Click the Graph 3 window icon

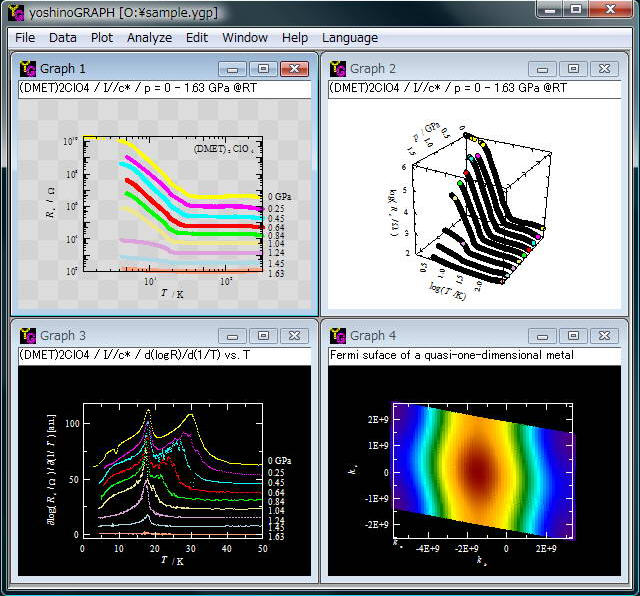point(27,335)
